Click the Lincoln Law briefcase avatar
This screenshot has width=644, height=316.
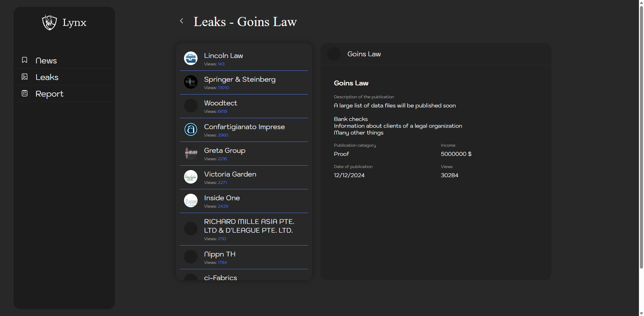click(x=191, y=58)
